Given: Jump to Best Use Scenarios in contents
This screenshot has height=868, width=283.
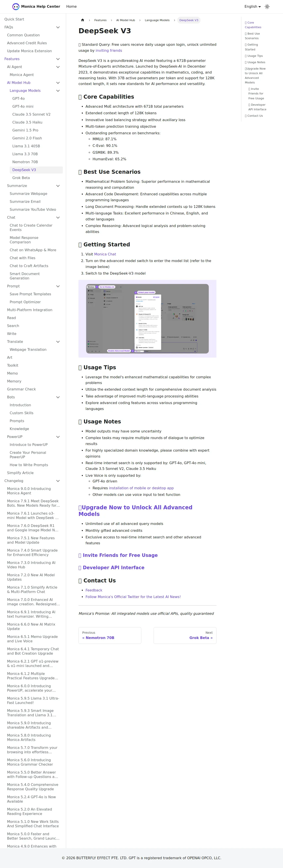Looking at the screenshot, I should point(252,36).
